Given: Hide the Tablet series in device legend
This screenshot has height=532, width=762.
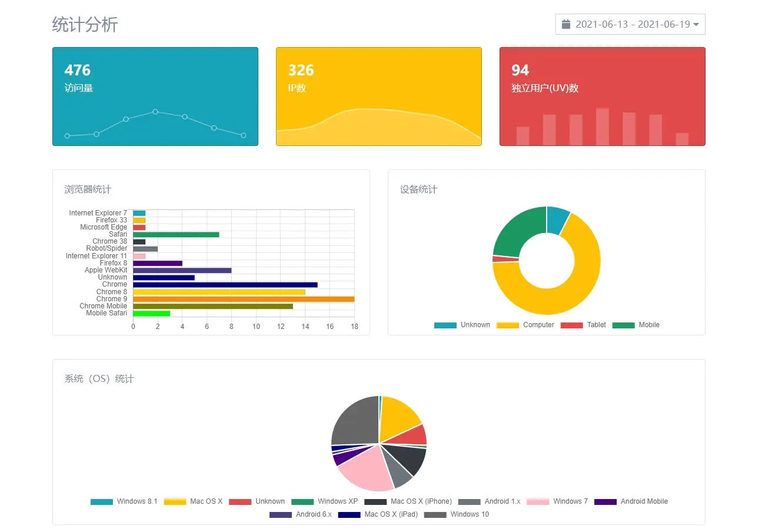Looking at the screenshot, I should [x=583, y=325].
